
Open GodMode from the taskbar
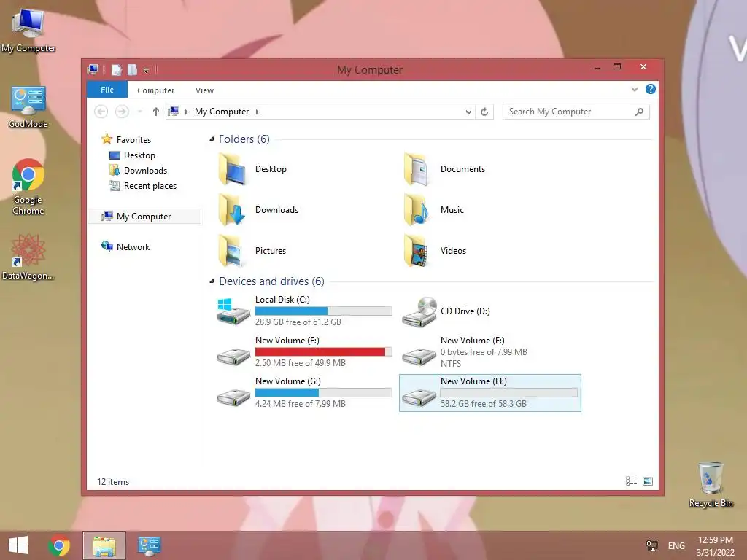click(149, 545)
